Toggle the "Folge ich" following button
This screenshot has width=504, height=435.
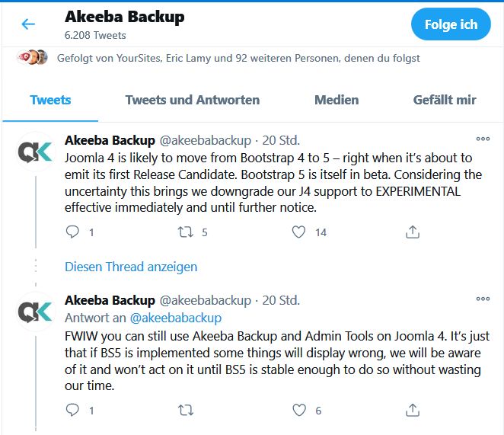pos(451,24)
